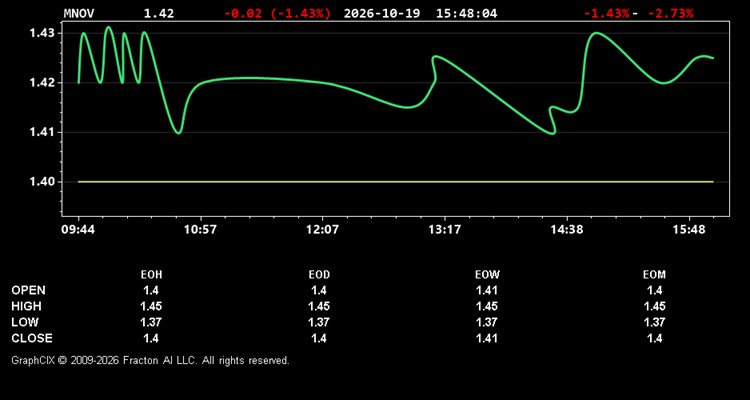Click the 14:38 time axis marker

point(566,230)
